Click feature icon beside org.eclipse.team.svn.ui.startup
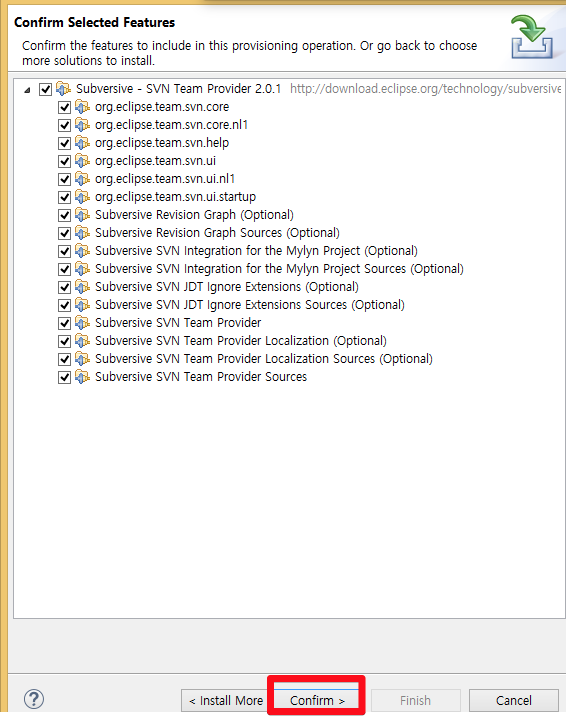 tap(82, 196)
